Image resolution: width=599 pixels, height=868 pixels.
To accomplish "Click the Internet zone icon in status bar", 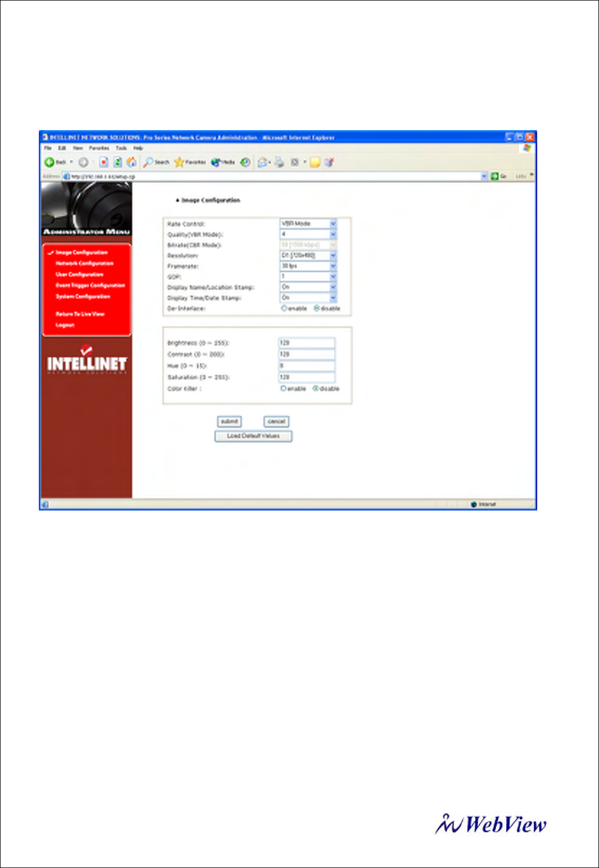I will (x=474, y=505).
